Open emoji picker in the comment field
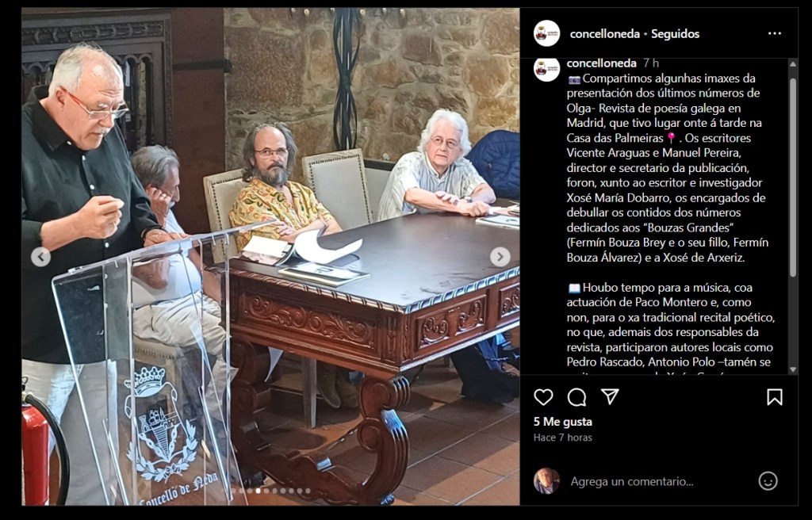Image resolution: width=812 pixels, height=520 pixels. click(768, 481)
